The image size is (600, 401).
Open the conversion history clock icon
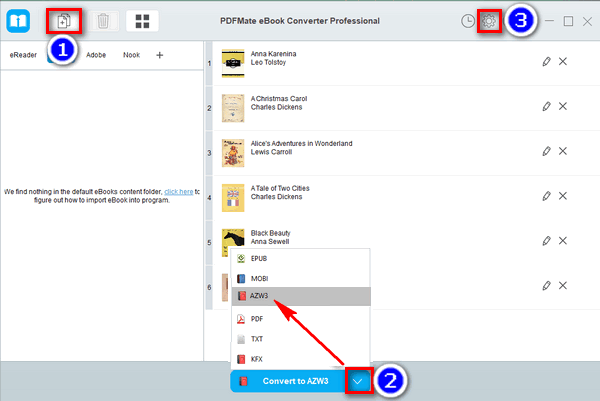pyautogui.click(x=468, y=21)
